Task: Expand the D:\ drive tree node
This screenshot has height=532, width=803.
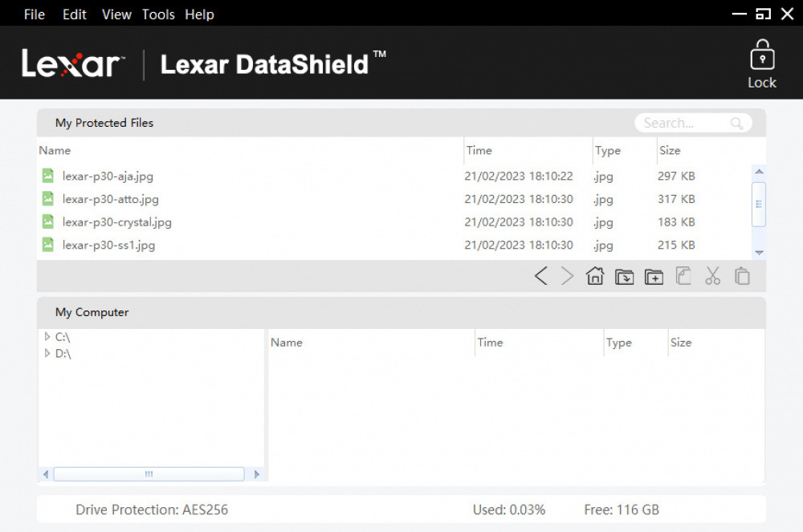Action: coord(47,354)
